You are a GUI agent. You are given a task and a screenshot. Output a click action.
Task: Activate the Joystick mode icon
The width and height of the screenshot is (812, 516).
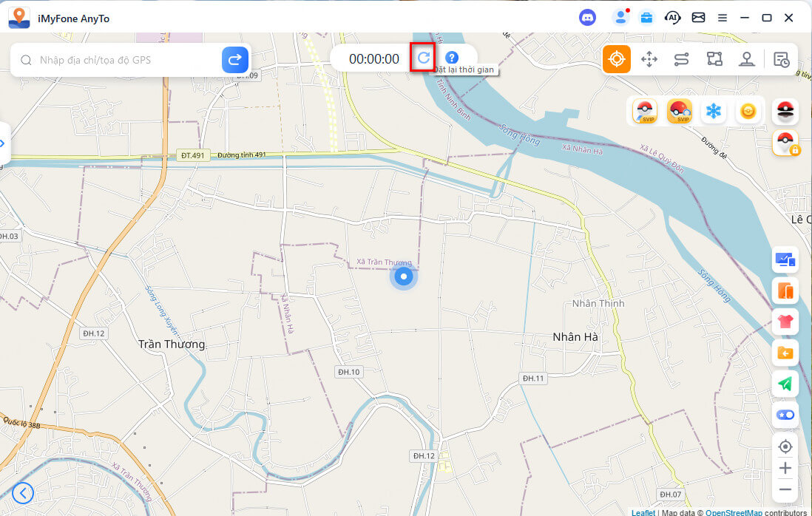tap(745, 59)
